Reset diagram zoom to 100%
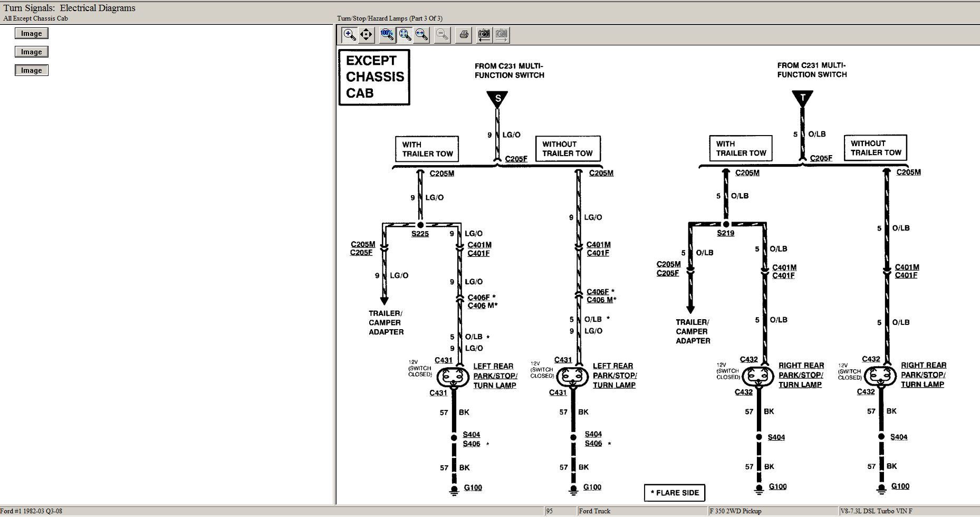The height and width of the screenshot is (517, 980). [x=387, y=35]
